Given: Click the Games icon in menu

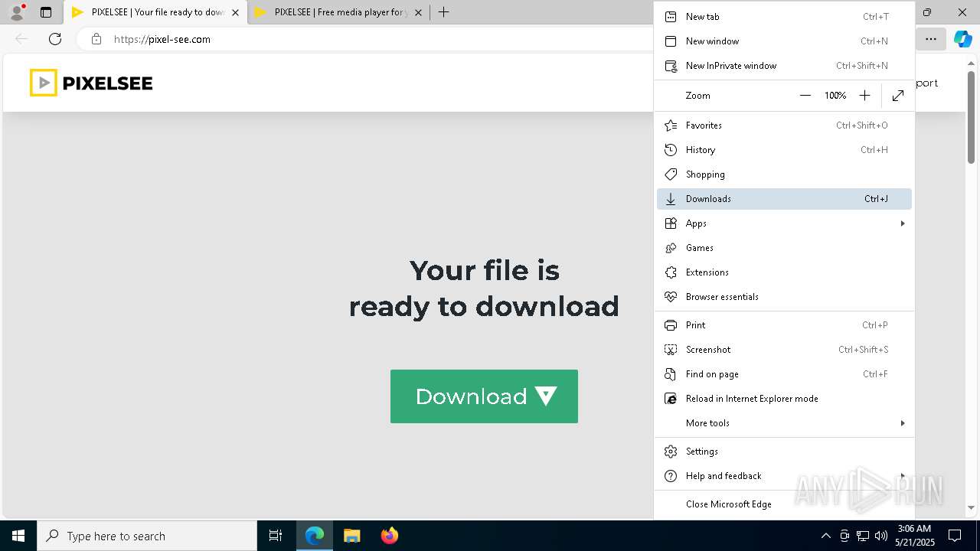Looking at the screenshot, I should click(671, 248).
